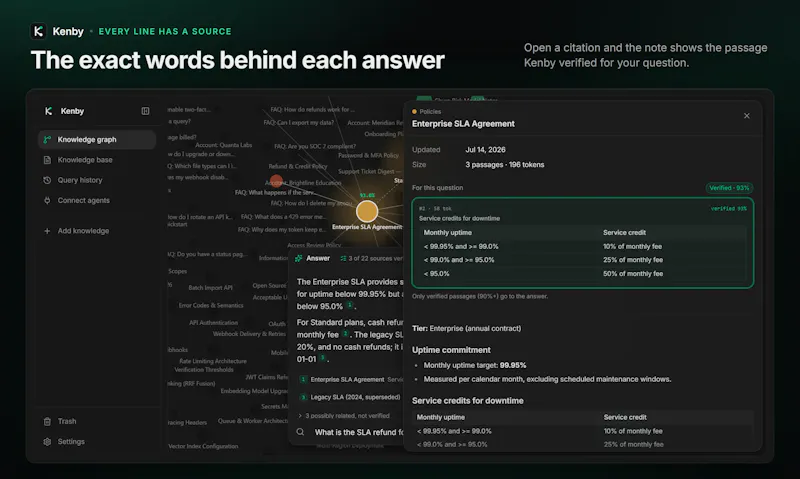
Task: Open the Knowledge base section
Action: click(x=97, y=160)
